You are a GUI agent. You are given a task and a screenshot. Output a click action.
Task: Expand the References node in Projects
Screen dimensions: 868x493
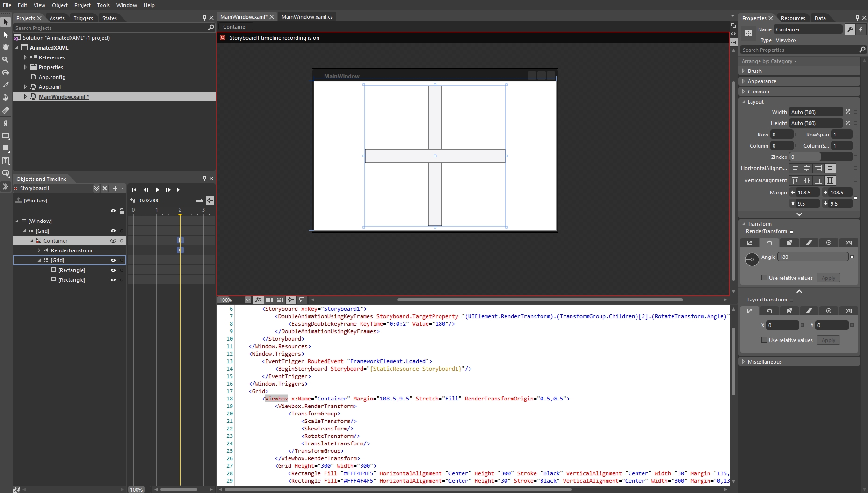pyautogui.click(x=26, y=57)
